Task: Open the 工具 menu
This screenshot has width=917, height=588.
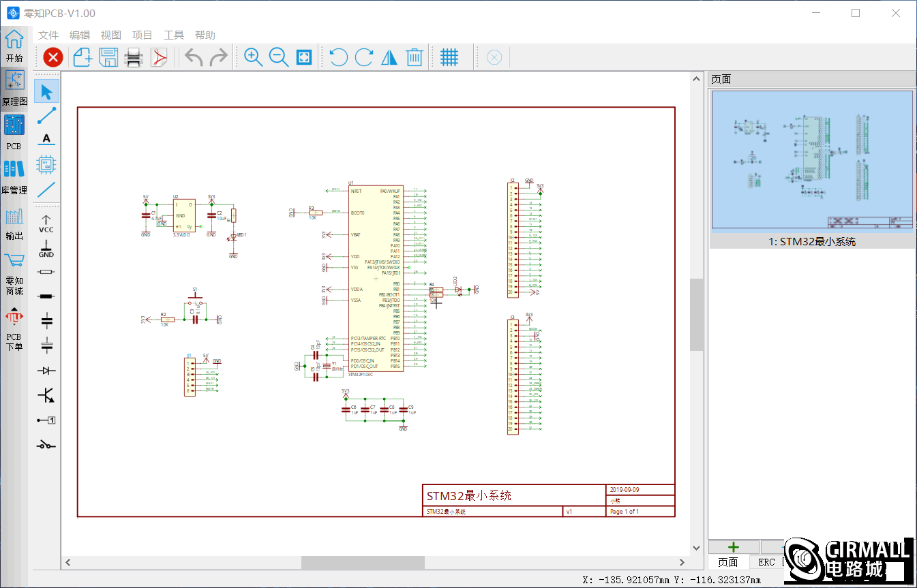Action: (174, 35)
